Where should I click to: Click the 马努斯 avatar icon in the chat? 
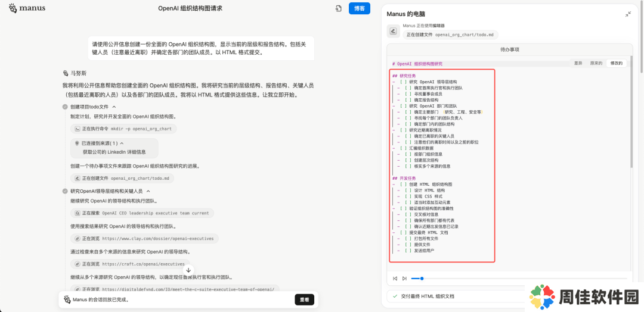click(x=66, y=73)
